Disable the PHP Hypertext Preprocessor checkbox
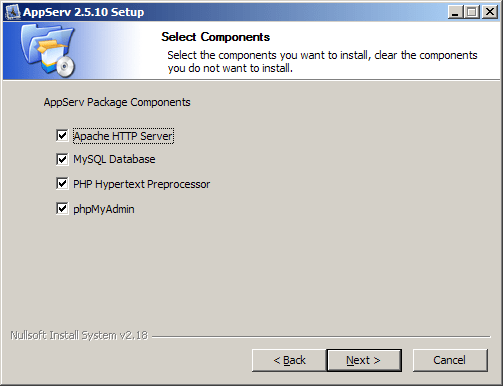 pos(62,184)
